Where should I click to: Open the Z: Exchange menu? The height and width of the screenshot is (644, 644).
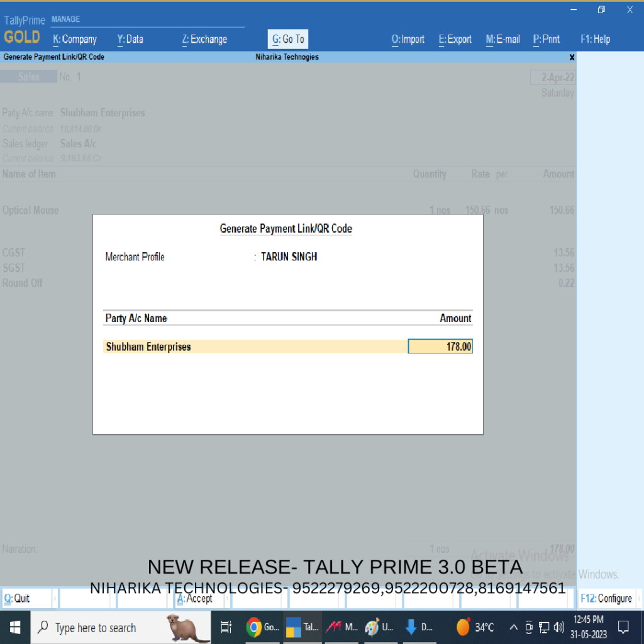204,40
